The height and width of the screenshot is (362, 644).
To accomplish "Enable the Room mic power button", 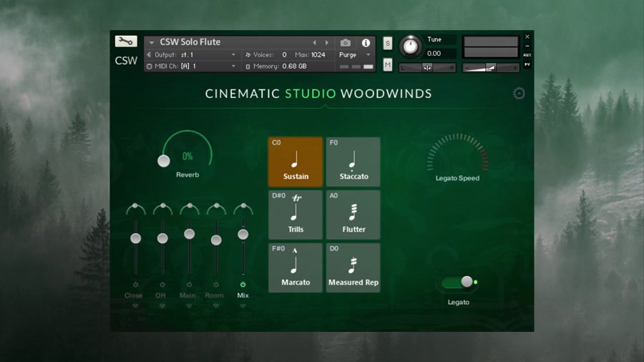I will coord(216,285).
